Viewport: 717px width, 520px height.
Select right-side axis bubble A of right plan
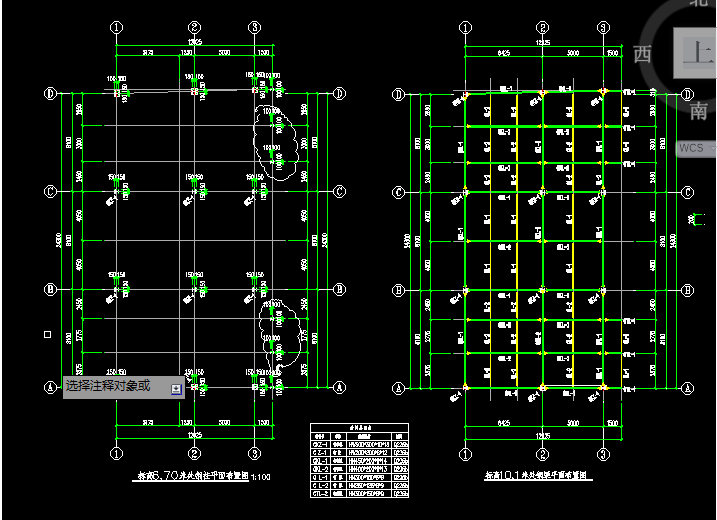click(688, 388)
